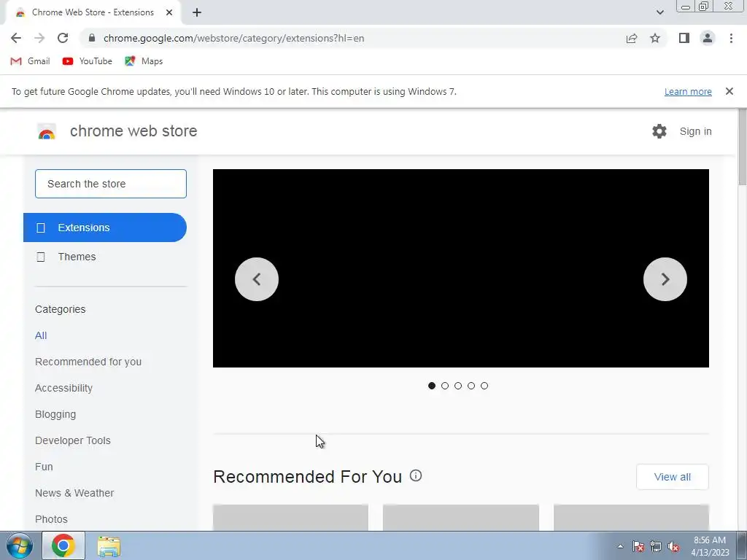The image size is (747, 560).
Task: Dismiss the Windows 10 update notice
Action: (x=729, y=91)
